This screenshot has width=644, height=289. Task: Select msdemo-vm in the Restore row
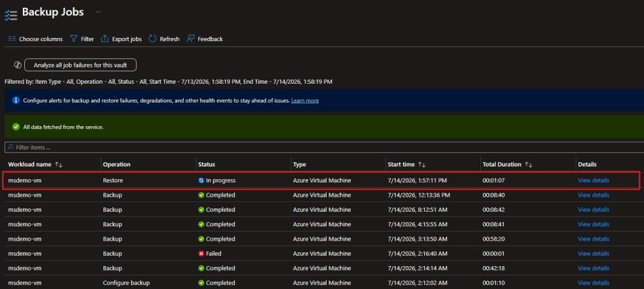click(25, 180)
